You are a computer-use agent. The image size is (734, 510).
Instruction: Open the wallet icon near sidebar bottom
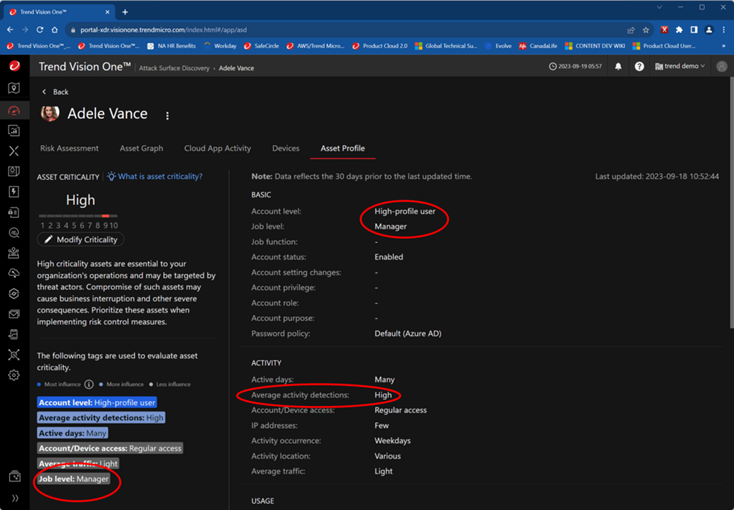tap(15, 476)
